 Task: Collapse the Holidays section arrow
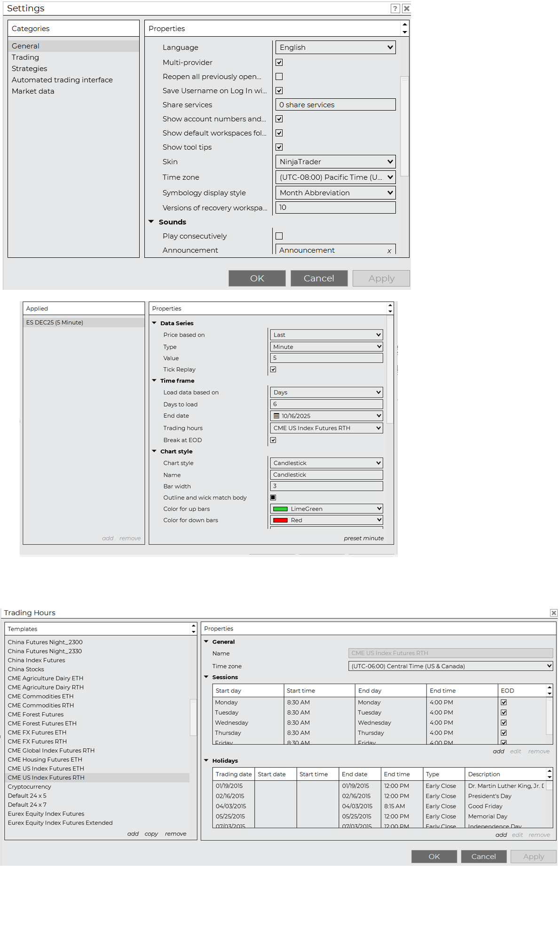(x=206, y=760)
